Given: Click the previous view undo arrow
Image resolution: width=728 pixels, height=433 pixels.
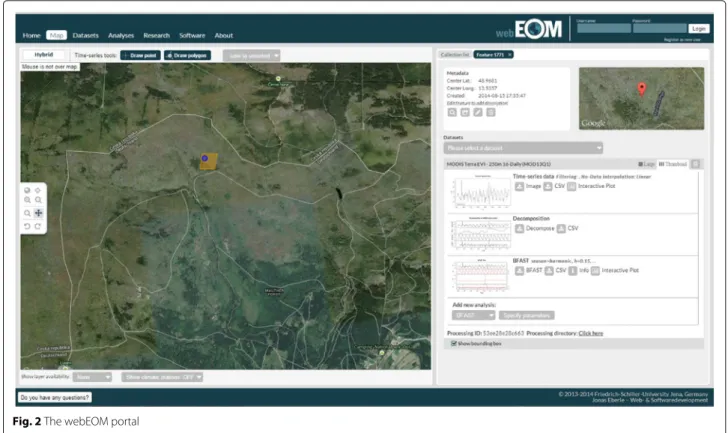Looking at the screenshot, I should coord(27,226).
